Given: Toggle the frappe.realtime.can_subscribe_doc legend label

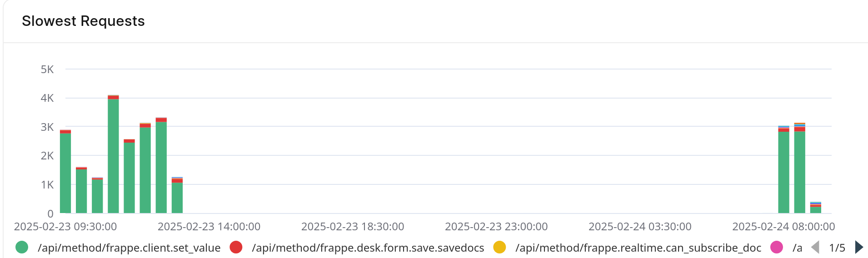Looking at the screenshot, I should point(638,248).
